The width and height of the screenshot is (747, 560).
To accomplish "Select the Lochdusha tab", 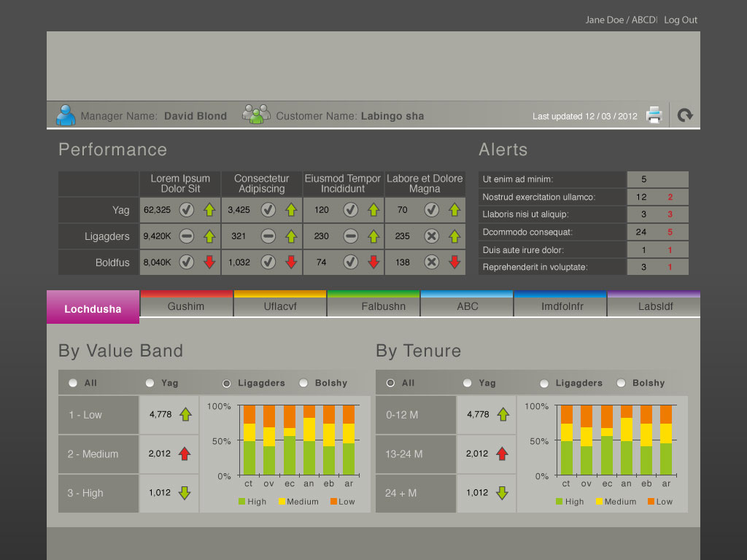I will pos(93,308).
